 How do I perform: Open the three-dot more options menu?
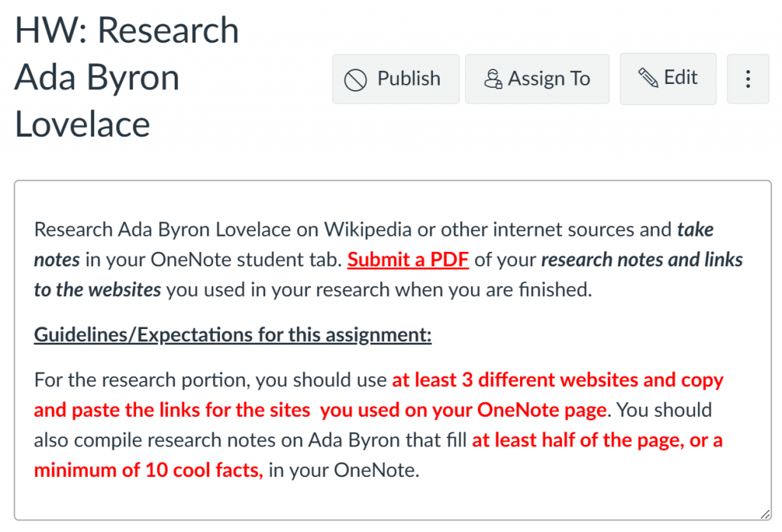click(748, 79)
